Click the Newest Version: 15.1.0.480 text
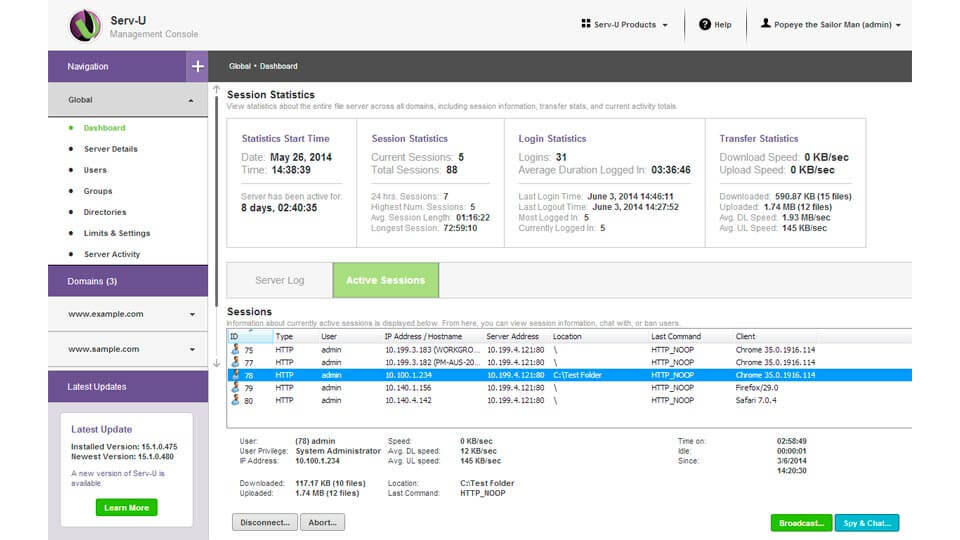Viewport: 960px width, 540px height. coord(122,457)
